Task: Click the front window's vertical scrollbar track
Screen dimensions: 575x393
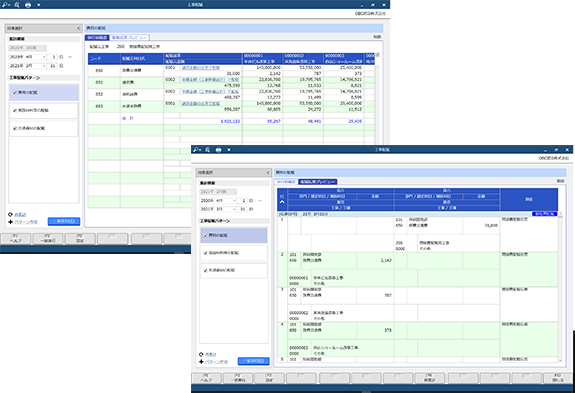Action: 560,288
